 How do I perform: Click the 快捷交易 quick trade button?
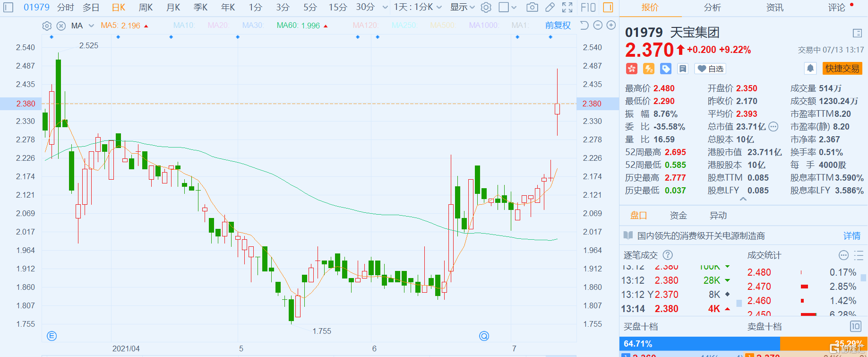(x=842, y=69)
